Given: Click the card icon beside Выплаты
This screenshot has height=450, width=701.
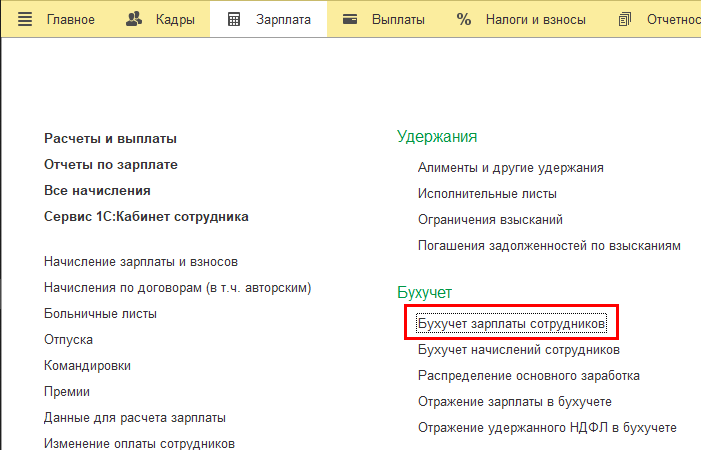Looking at the screenshot, I should (350, 19).
